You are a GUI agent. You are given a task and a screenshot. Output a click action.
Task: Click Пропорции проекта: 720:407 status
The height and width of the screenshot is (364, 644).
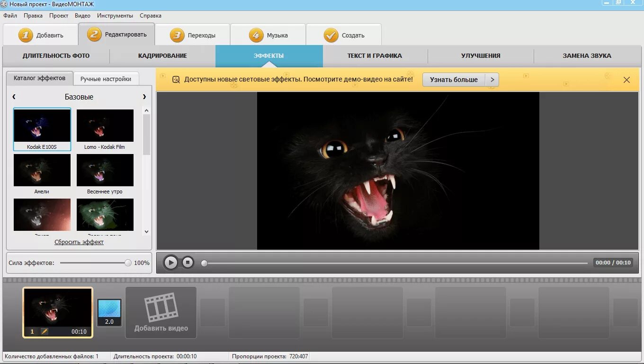tap(269, 356)
